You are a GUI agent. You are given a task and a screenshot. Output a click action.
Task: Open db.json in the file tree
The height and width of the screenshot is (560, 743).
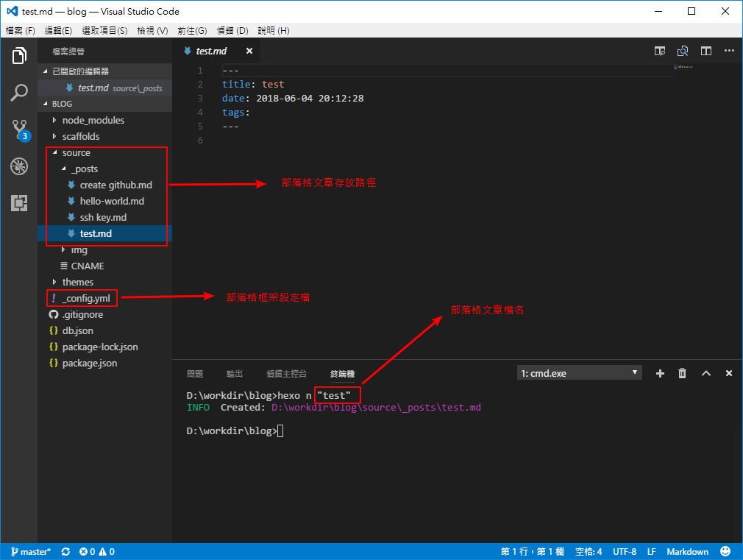pyautogui.click(x=78, y=330)
